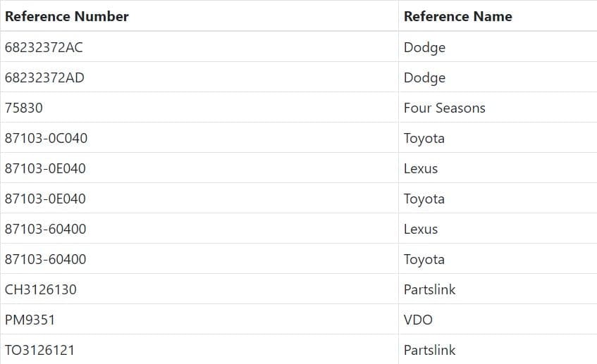Click Toyota in the 87103-60400 row

point(424,260)
